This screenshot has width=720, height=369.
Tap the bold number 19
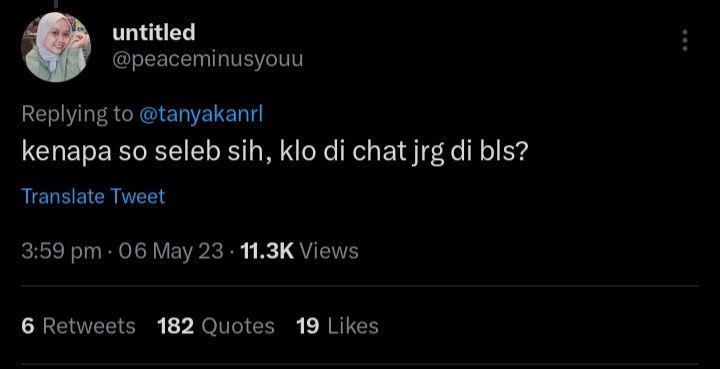(308, 326)
